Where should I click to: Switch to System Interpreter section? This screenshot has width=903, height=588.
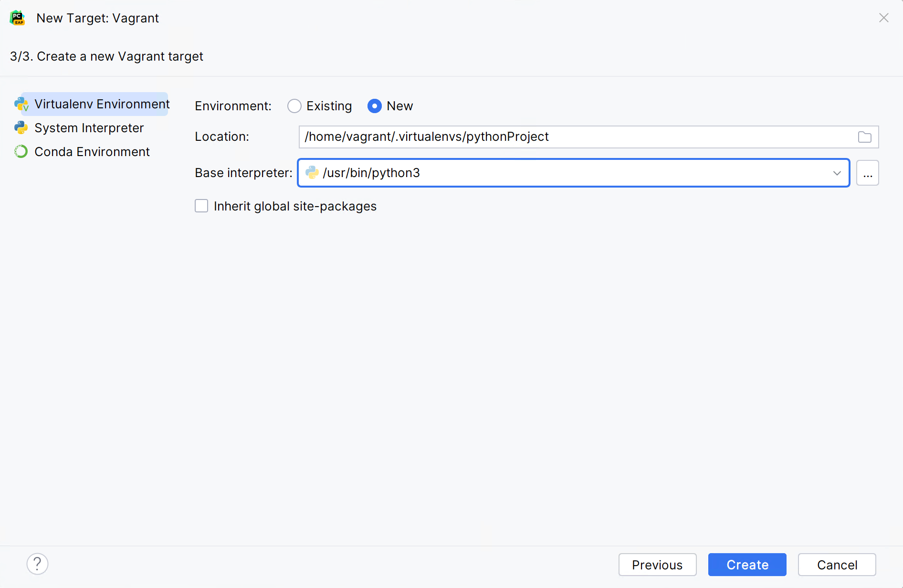coord(89,127)
